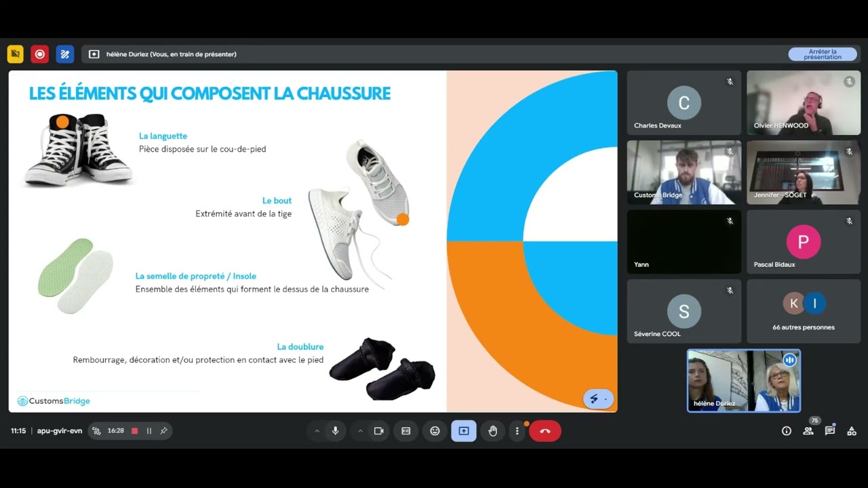The image size is (868, 488).
Task: Click the 11:15 clock in bottom bar
Action: 18,431
